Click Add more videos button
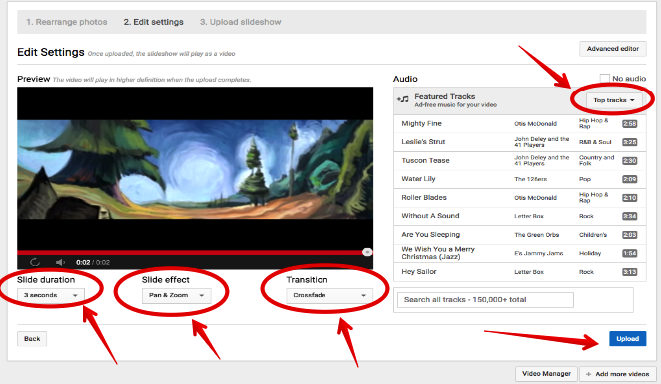The height and width of the screenshot is (384, 661). coord(618,374)
